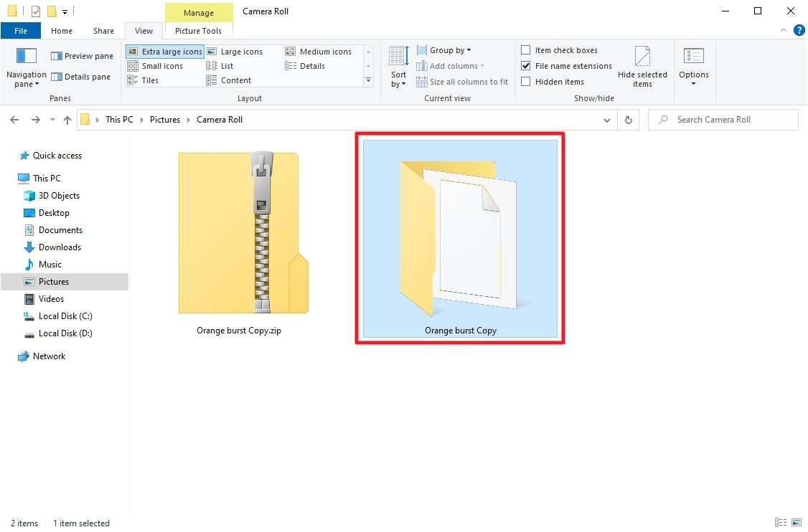Click Size all columns to fit
Screen dimensions: 808x532
[x=462, y=82]
